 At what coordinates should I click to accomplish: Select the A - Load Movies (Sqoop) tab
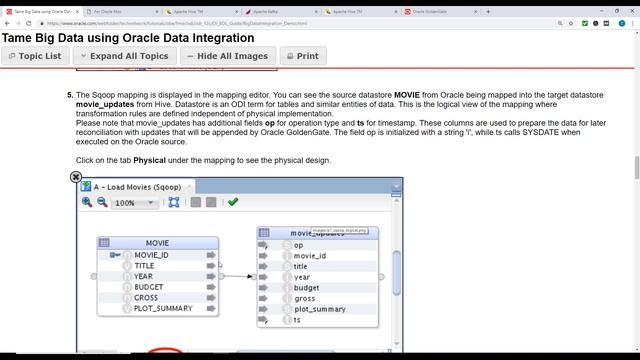137,187
